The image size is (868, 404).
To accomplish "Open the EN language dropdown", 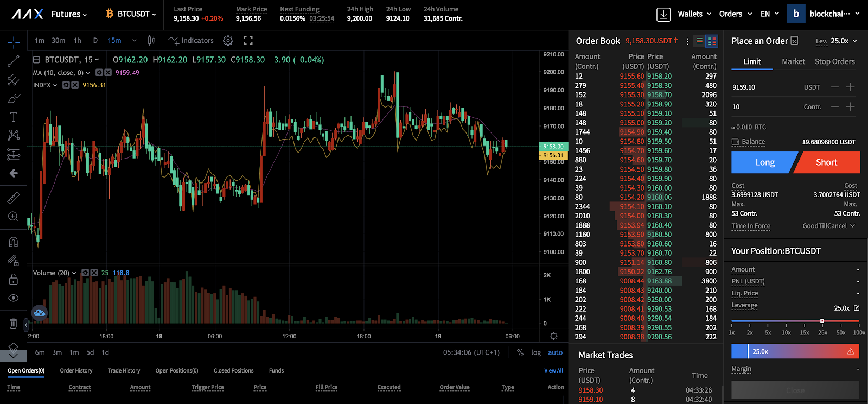I will point(770,14).
